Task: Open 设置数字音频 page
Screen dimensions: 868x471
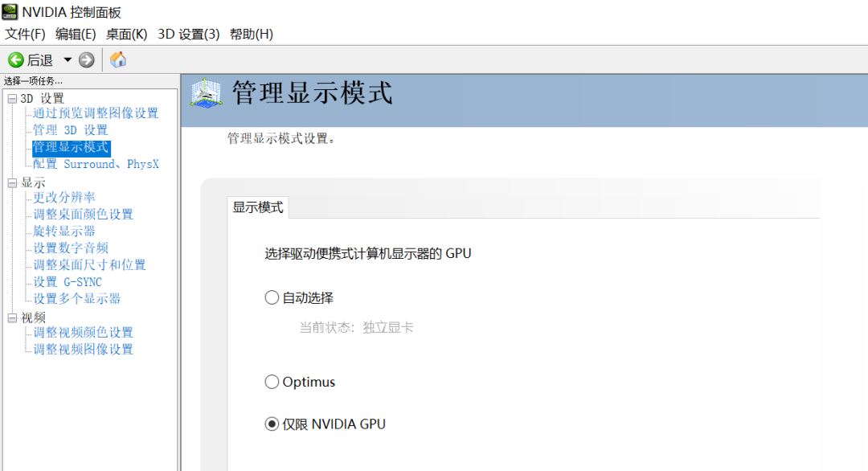Action: [71, 248]
